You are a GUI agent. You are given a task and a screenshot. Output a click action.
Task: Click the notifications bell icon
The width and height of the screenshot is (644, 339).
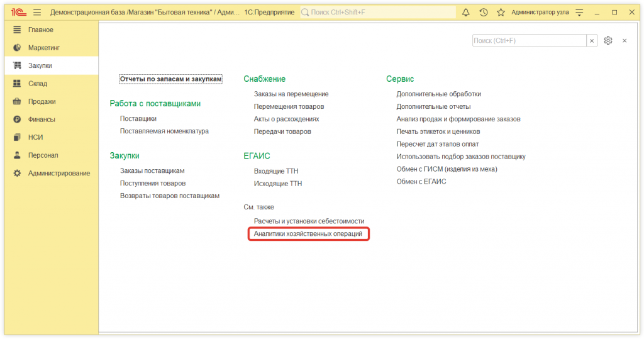[466, 12]
